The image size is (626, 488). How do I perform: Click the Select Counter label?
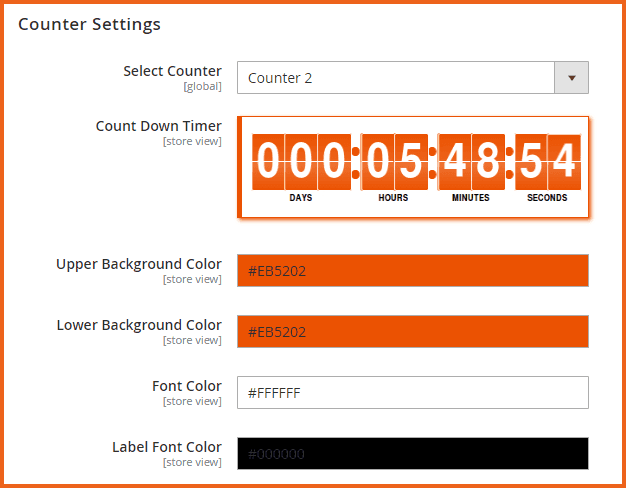[172, 71]
